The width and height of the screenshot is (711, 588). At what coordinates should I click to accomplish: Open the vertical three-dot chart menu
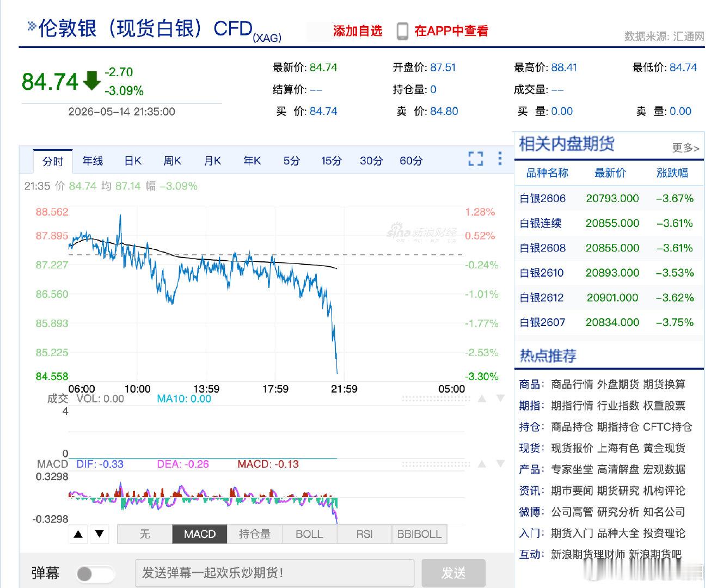pos(500,158)
